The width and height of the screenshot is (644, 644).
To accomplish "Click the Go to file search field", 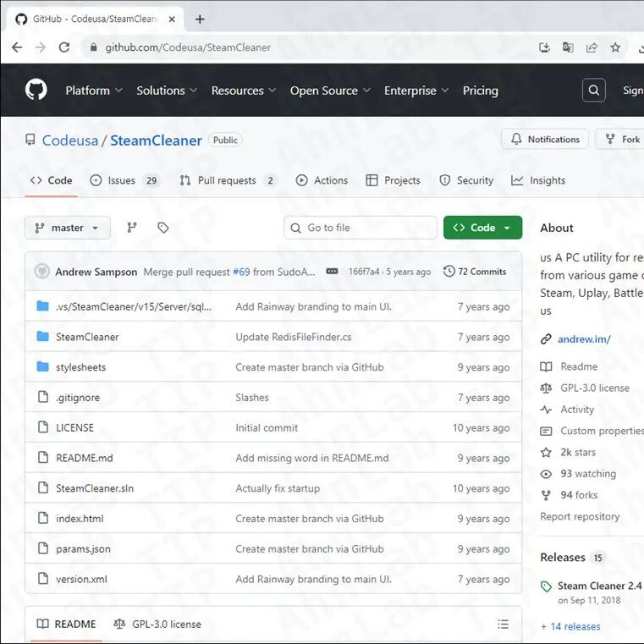I will [x=361, y=228].
